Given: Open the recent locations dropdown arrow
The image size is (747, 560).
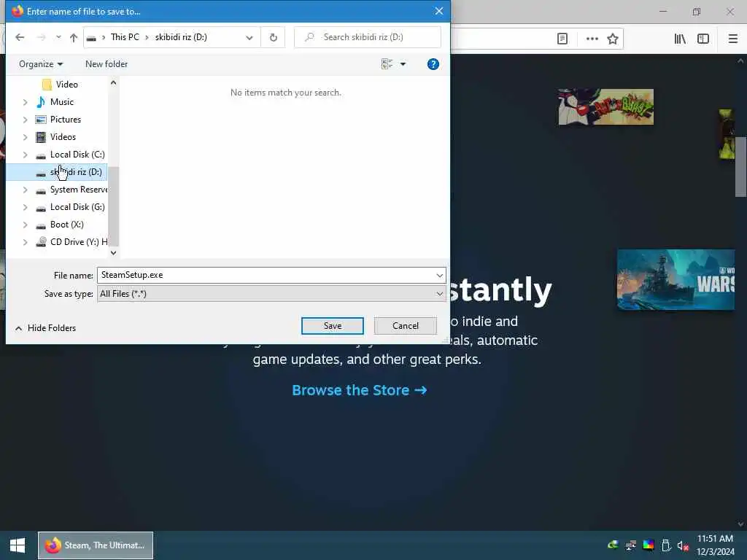Looking at the screenshot, I should coord(58,37).
